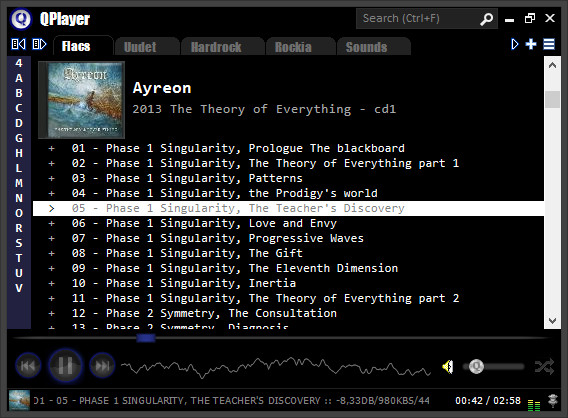Expand track 01 Prologue The blackboard

52,149
